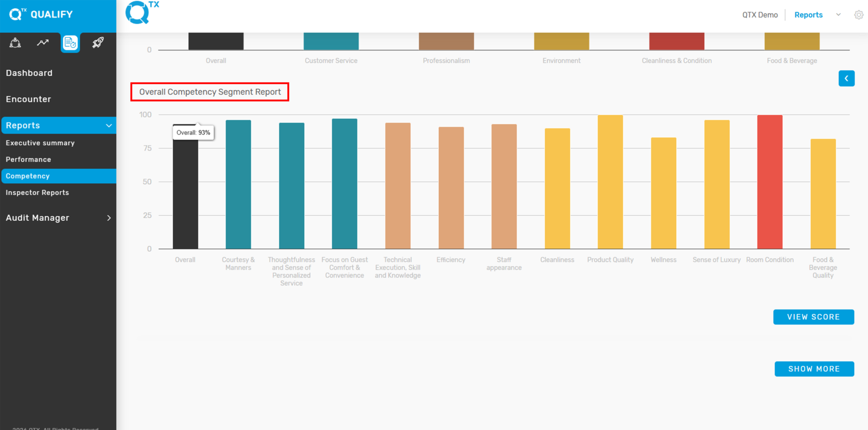Open the trend line chart icon
The image size is (868, 430).
(43, 43)
